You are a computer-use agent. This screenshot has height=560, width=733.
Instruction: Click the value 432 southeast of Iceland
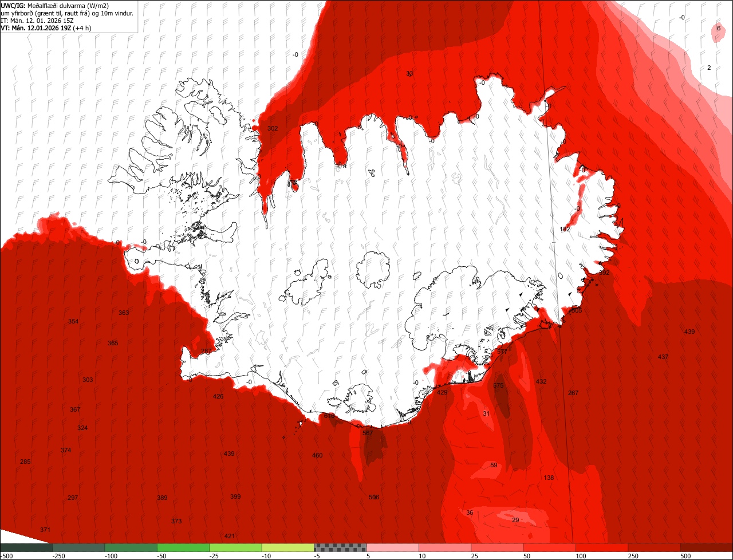tap(541, 381)
